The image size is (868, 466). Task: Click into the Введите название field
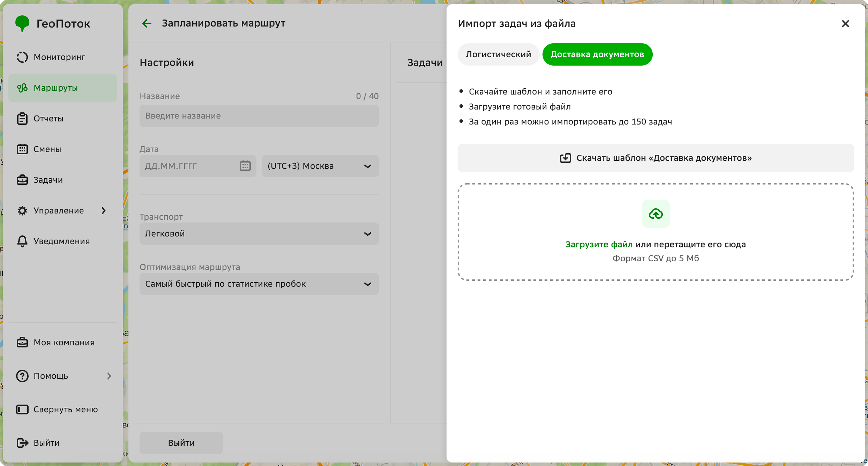(259, 116)
